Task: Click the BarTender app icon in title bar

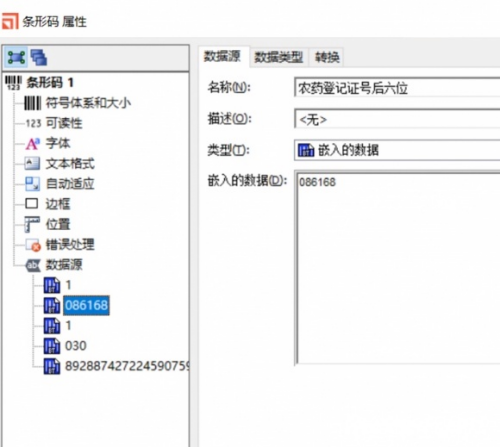Action: click(10, 21)
